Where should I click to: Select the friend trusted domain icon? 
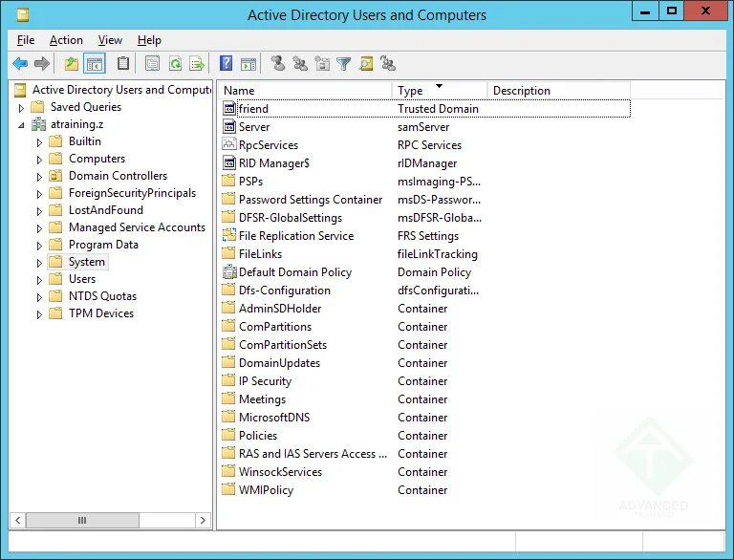(229, 109)
